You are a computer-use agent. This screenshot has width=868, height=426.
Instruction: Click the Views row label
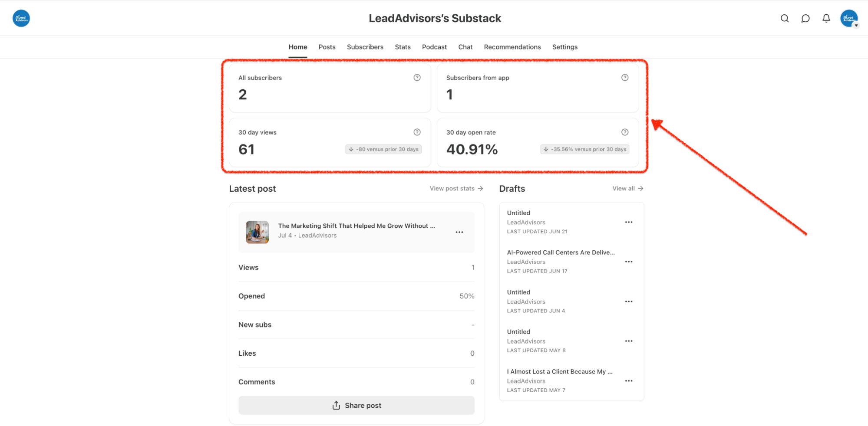point(248,267)
